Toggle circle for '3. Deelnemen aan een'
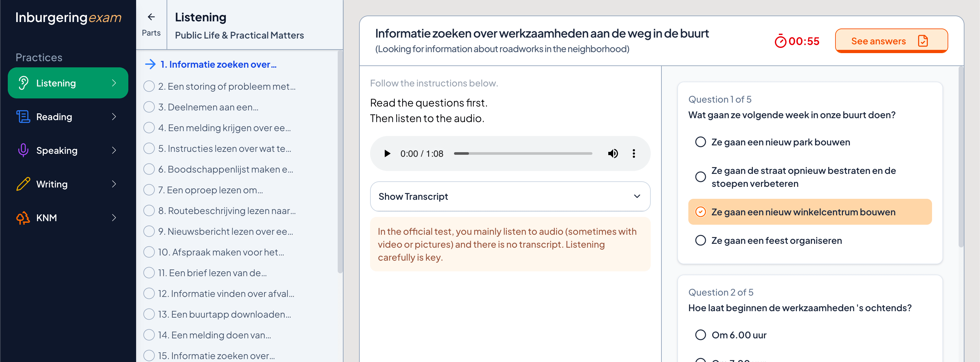 point(149,107)
